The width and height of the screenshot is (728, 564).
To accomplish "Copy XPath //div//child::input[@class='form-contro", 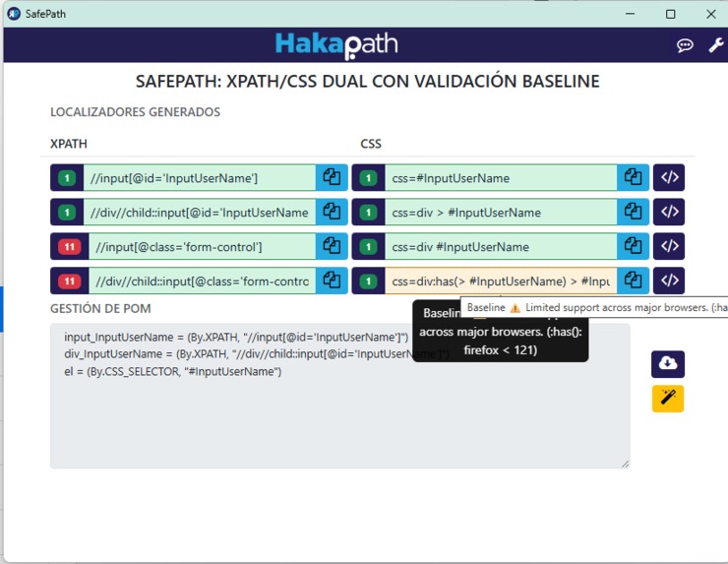I will tap(332, 281).
